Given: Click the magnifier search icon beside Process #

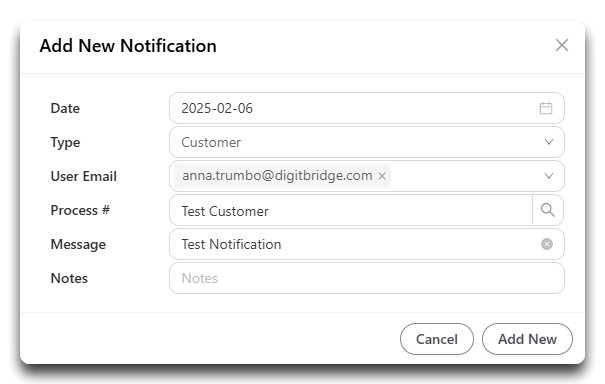Looking at the screenshot, I should (548, 210).
